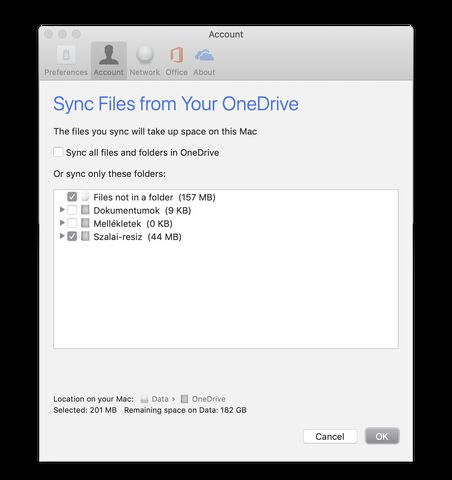Click the OneDrive folder icon in location path
This screenshot has width=452, height=480.
184,399
